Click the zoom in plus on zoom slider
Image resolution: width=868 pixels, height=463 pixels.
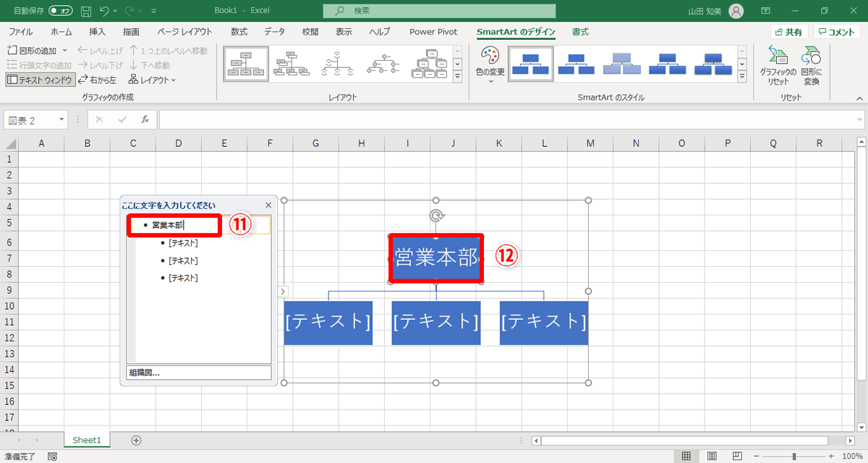tap(831, 455)
